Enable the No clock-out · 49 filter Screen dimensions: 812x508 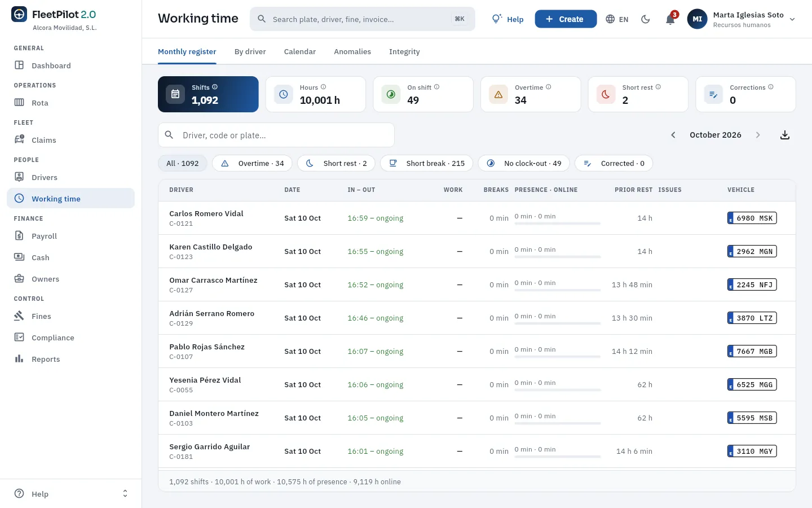[524, 163]
